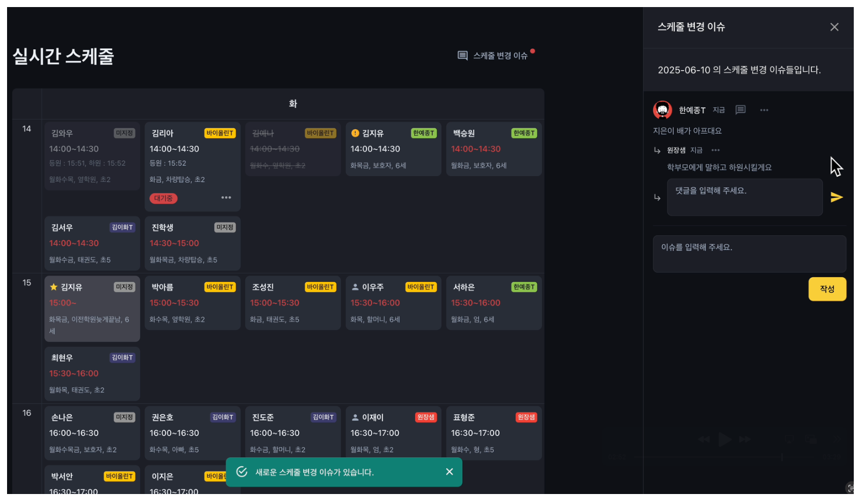This screenshot has width=862, height=504.
Task: Dismiss the 새로운 스케줄 변경 이슈 toast notification
Action: (449, 472)
